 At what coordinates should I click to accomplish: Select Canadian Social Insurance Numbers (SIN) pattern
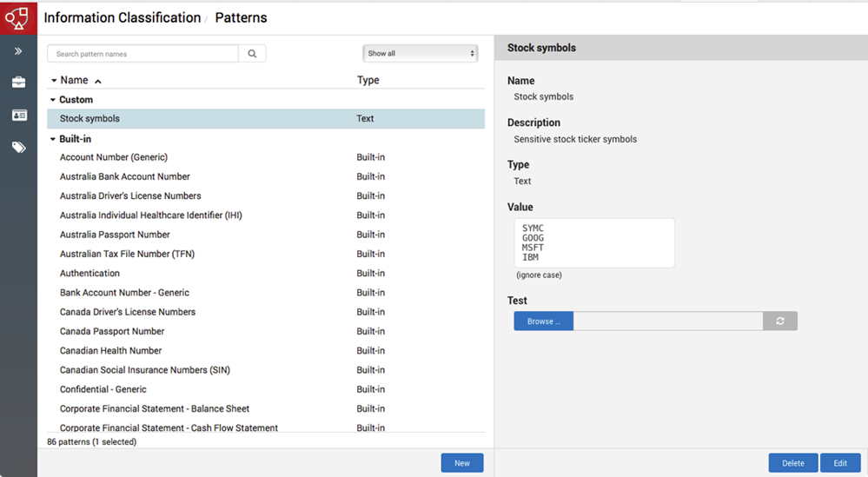pos(144,370)
